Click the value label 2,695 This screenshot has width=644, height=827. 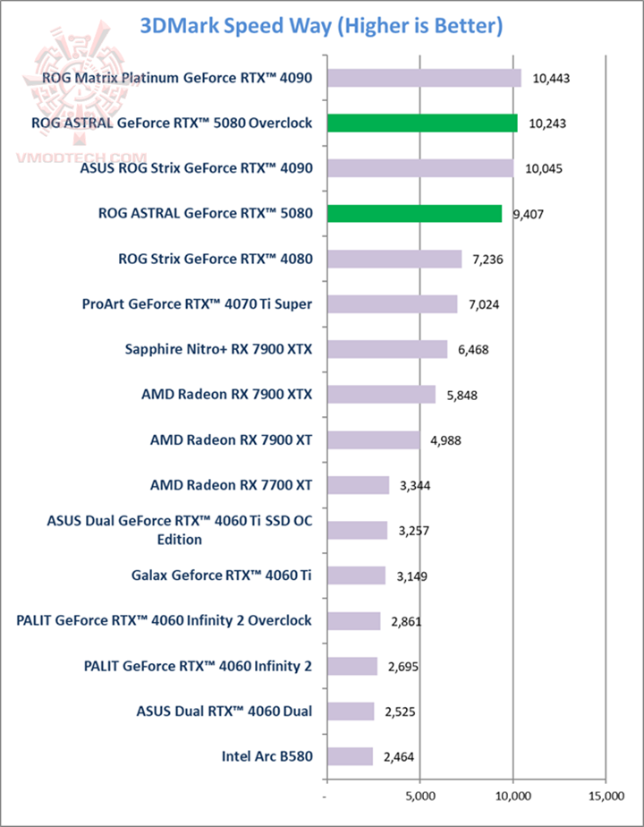click(403, 667)
